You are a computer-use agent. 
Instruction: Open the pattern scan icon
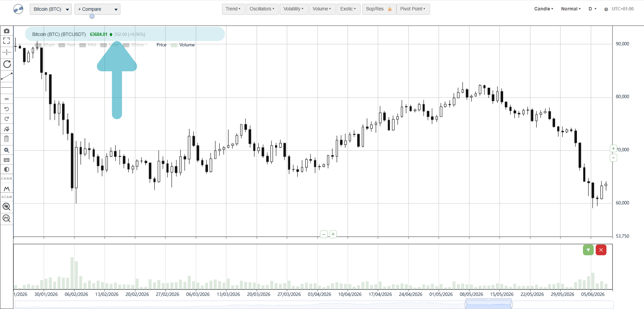[x=6, y=219]
